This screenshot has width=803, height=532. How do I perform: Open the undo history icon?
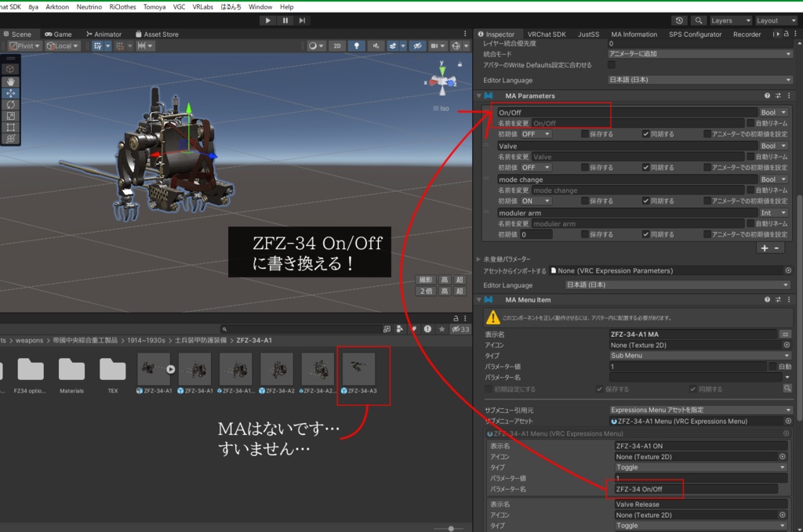coord(679,20)
